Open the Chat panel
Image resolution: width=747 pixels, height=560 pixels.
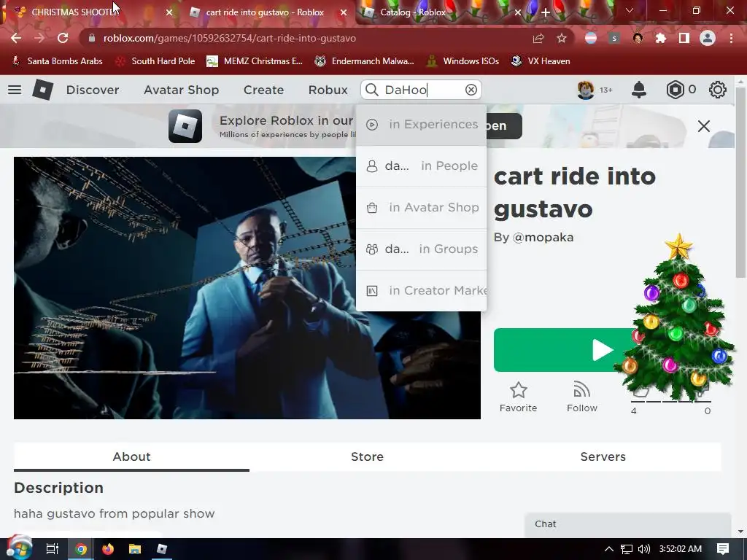point(628,524)
